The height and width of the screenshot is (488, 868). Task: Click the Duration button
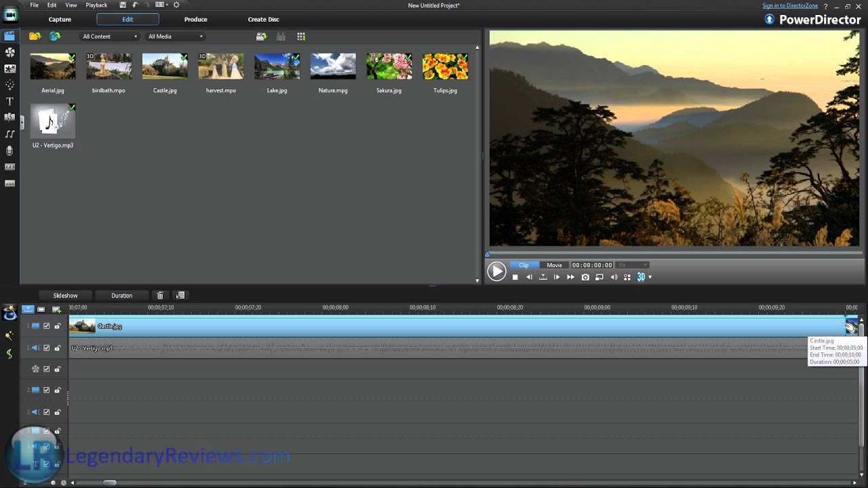click(x=122, y=296)
